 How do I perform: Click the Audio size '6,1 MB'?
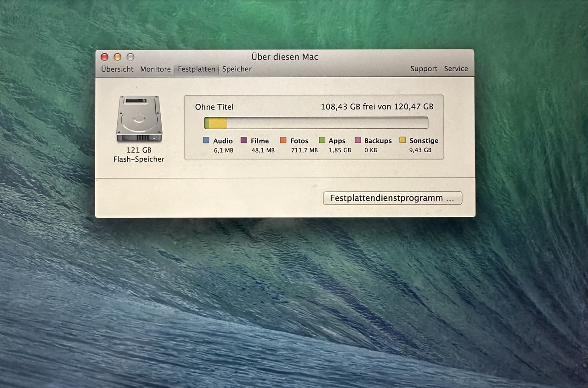point(223,150)
